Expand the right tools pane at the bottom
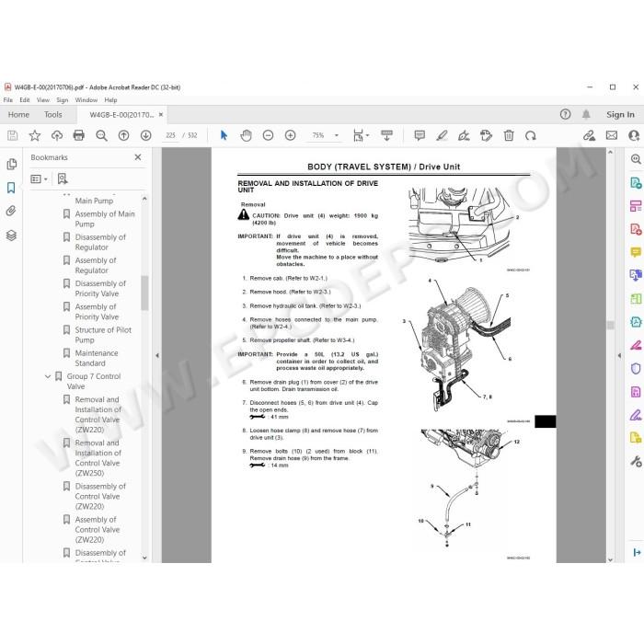Screen dimensions: 644x644 pyautogui.click(x=637, y=552)
